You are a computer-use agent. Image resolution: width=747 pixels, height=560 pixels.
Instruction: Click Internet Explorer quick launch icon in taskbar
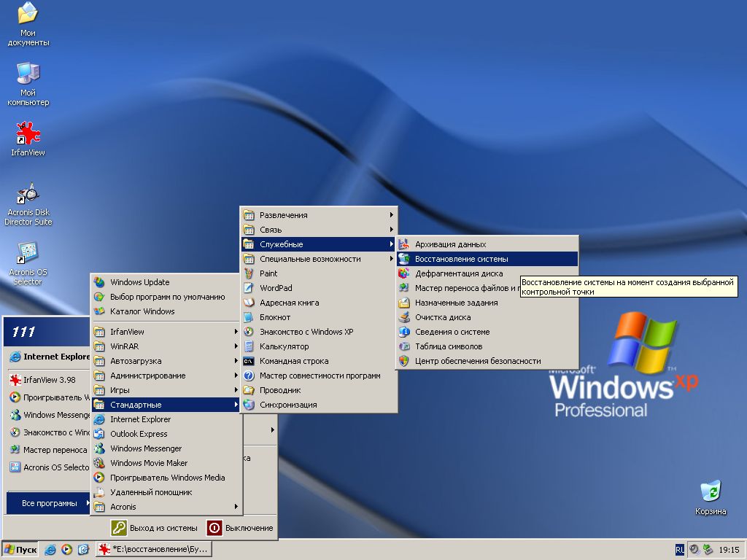[50, 549]
